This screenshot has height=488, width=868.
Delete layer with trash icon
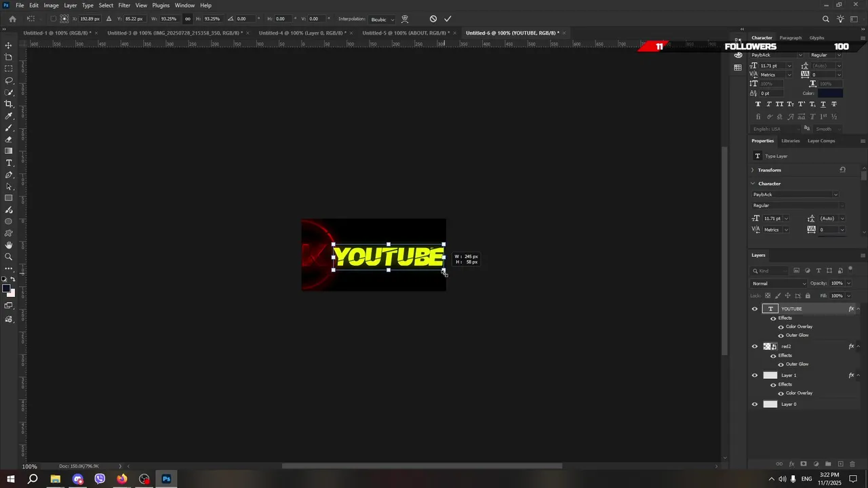pos(852,464)
